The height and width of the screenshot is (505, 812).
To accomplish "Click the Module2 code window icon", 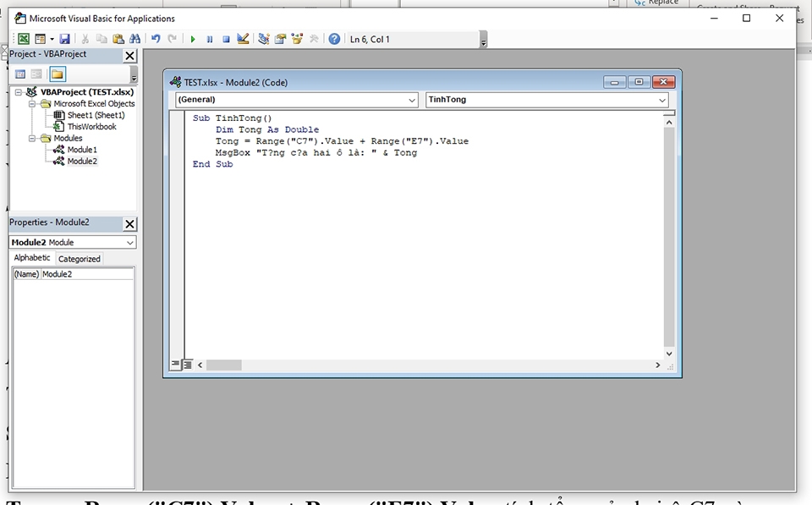I will tap(176, 82).
